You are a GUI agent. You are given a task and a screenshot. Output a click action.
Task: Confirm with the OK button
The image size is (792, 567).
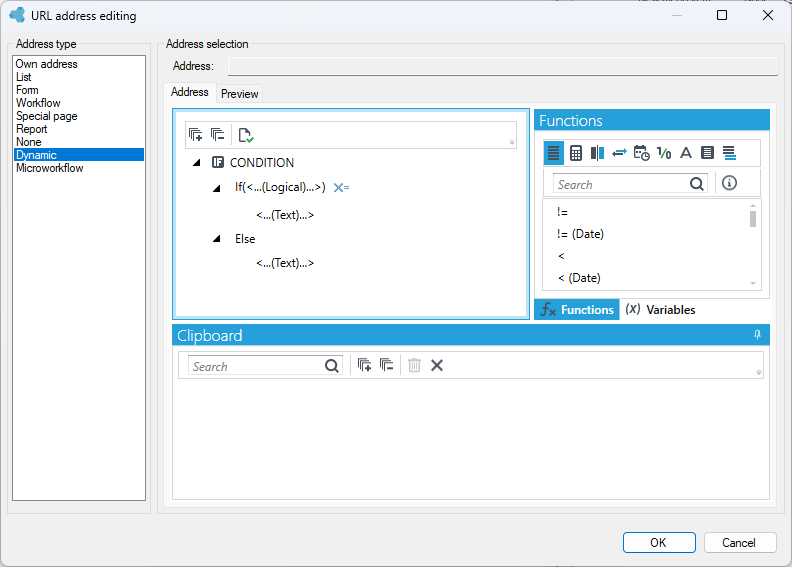point(659,543)
